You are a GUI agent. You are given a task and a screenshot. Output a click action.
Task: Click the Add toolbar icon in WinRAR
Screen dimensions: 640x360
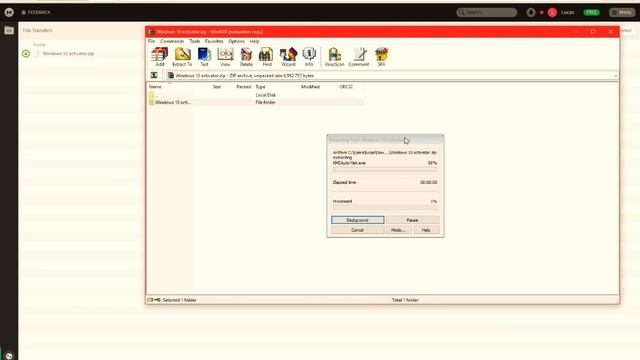160,57
